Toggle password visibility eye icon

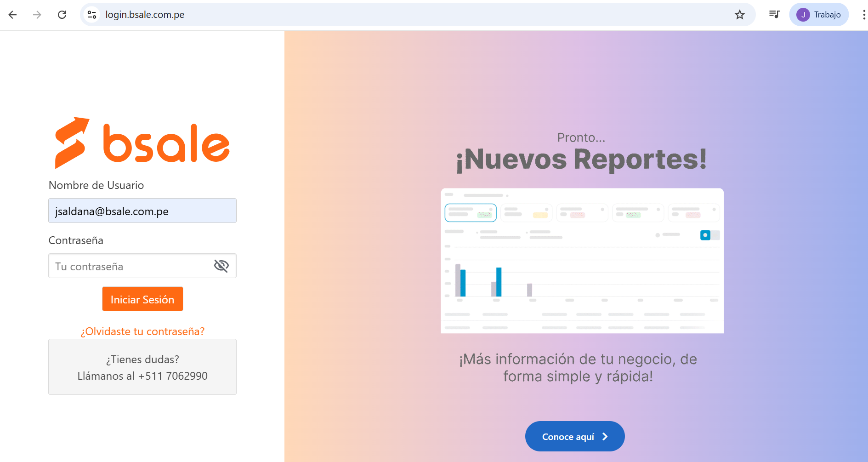pos(221,266)
